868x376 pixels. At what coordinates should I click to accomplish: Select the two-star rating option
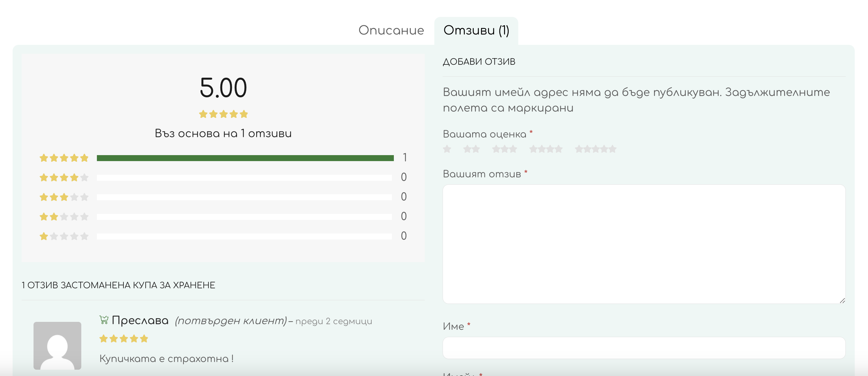[x=471, y=149]
